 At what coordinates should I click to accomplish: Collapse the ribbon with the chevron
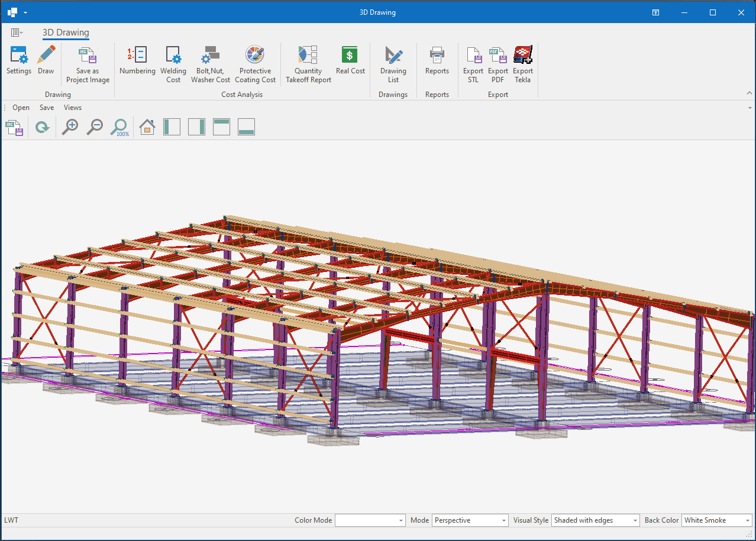pos(749,93)
